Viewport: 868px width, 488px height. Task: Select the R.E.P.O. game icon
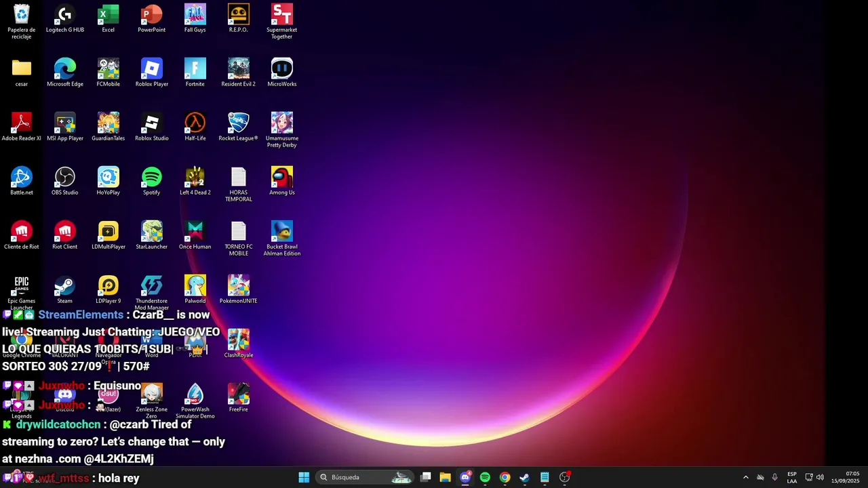[x=239, y=19]
